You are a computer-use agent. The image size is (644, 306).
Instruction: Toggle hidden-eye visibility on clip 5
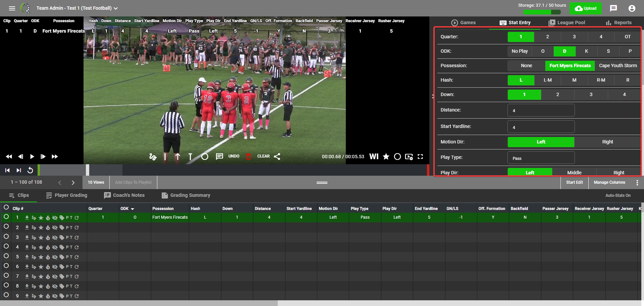point(55,257)
